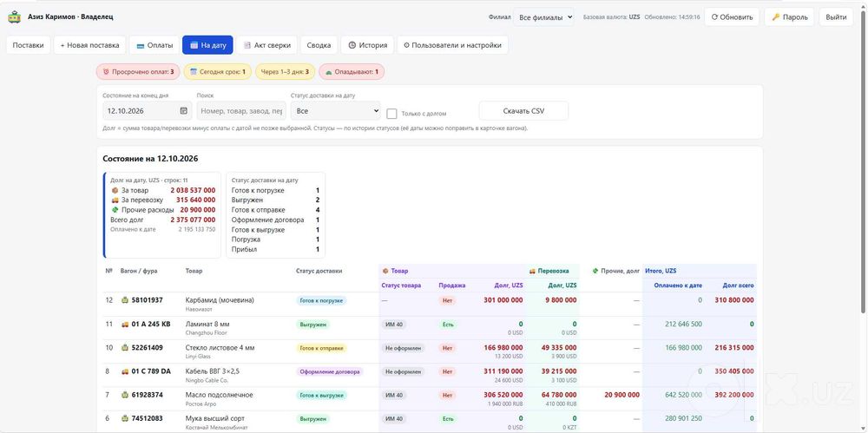The image size is (868, 433).
Task: Click the icon beside Прочие расходы
Action: coord(115,210)
